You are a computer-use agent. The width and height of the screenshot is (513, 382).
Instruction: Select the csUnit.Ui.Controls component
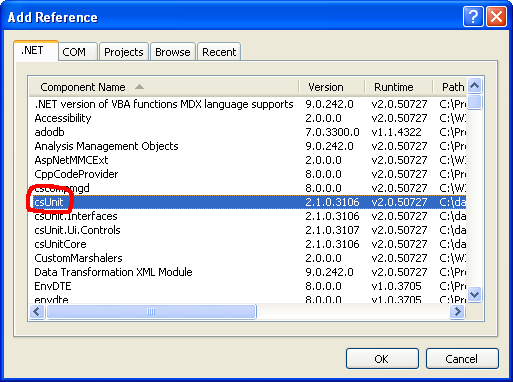tap(77, 230)
